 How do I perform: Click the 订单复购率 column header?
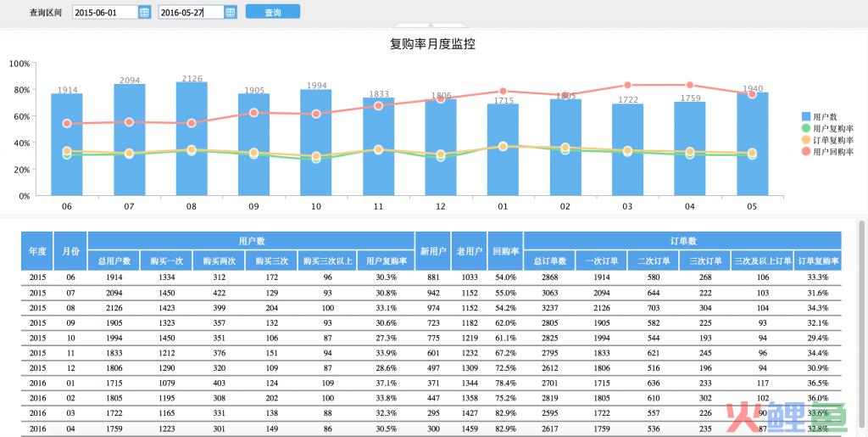point(818,261)
